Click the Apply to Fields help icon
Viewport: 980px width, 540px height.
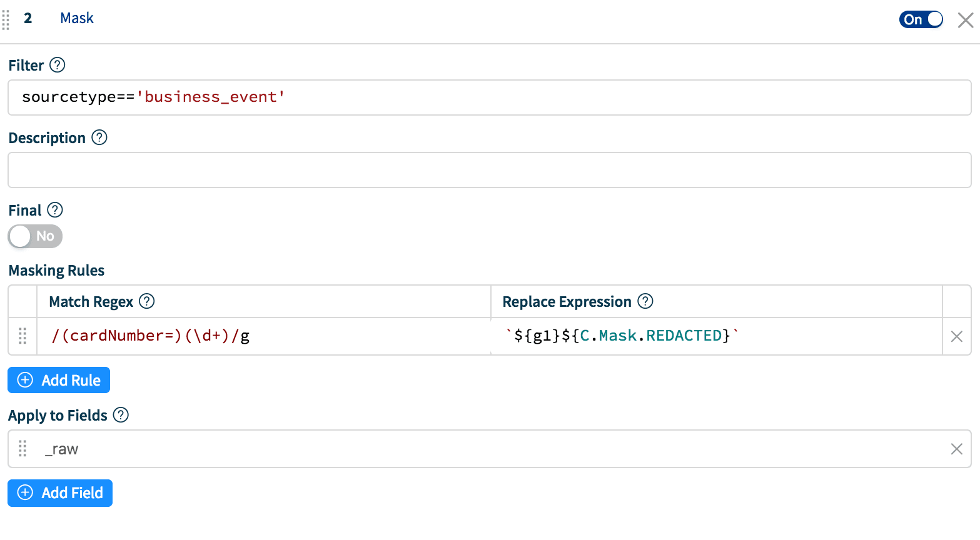pos(121,415)
